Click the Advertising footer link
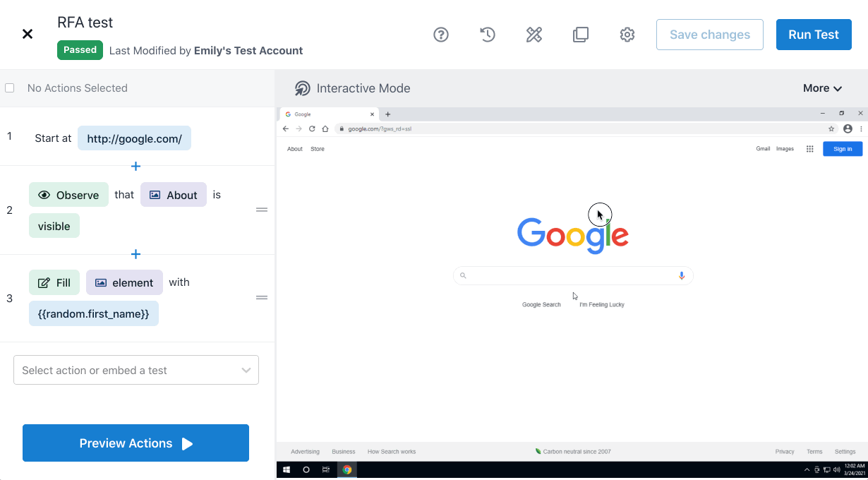Image resolution: width=868 pixels, height=480 pixels. tap(305, 452)
